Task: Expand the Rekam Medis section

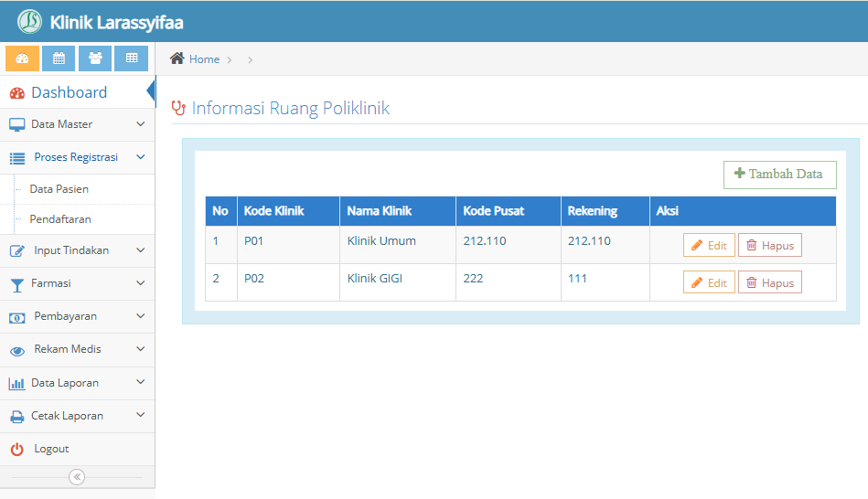Action: 78,350
